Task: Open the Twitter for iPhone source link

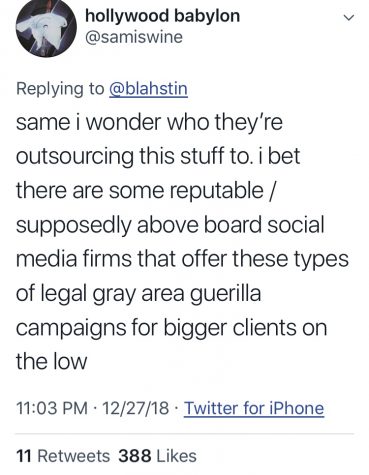Action: tap(254, 408)
